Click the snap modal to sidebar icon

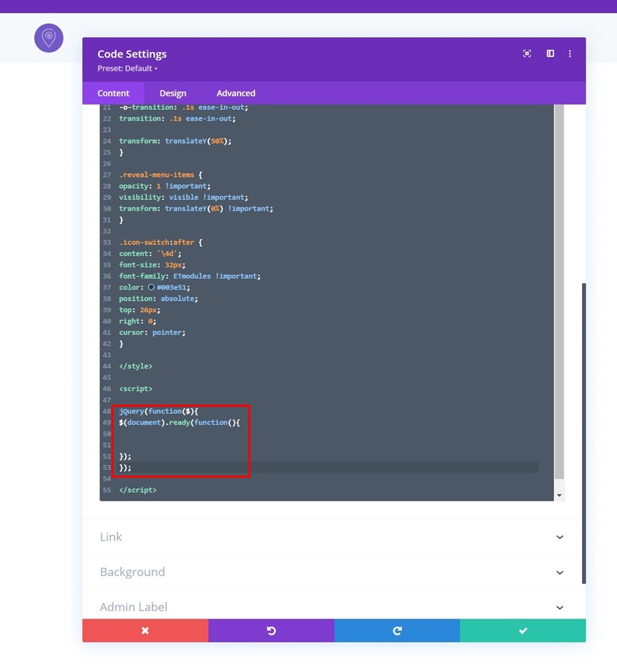[550, 53]
